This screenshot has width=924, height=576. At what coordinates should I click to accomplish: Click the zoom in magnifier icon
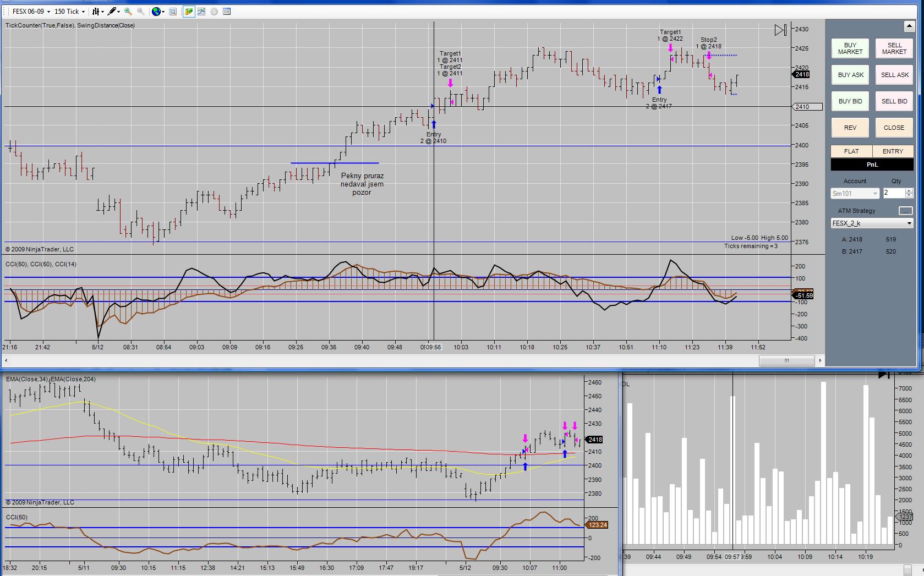[x=128, y=11]
